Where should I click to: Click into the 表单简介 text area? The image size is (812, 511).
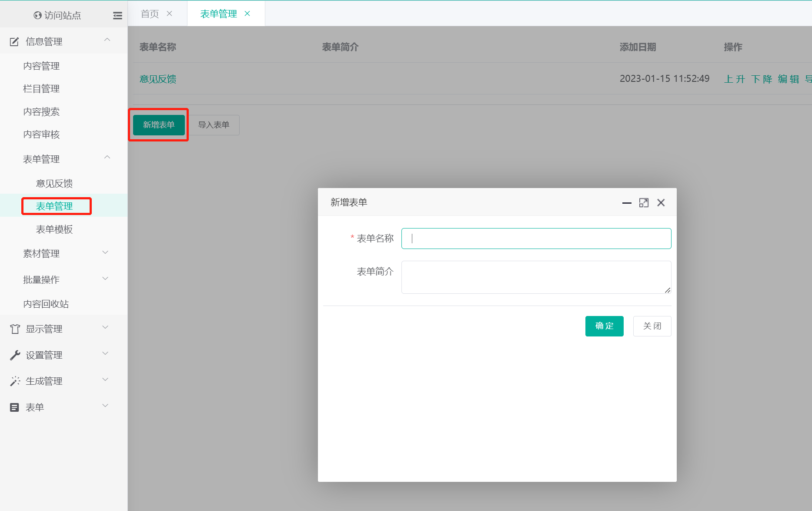536,277
